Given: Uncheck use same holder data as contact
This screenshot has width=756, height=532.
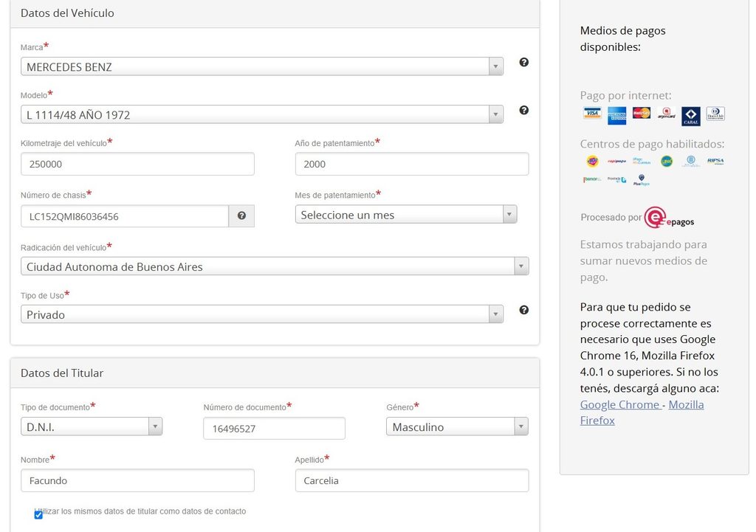Looking at the screenshot, I should pyautogui.click(x=38, y=515).
